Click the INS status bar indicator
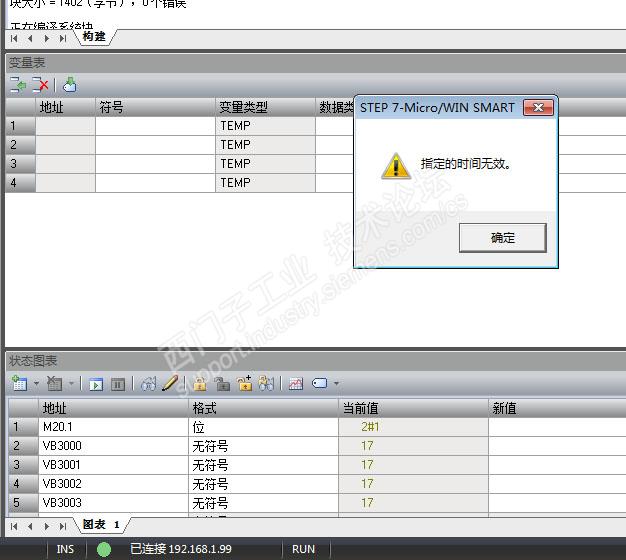 pyautogui.click(x=65, y=549)
